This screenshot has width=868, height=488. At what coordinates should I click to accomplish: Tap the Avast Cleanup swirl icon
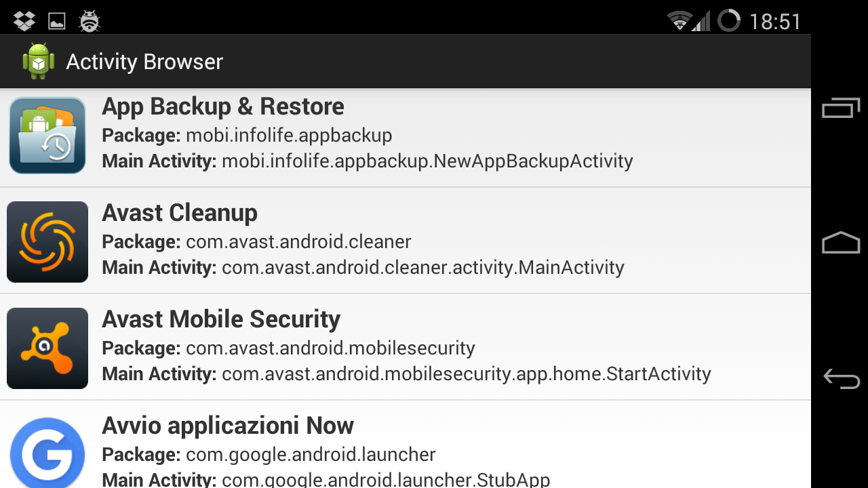point(47,242)
